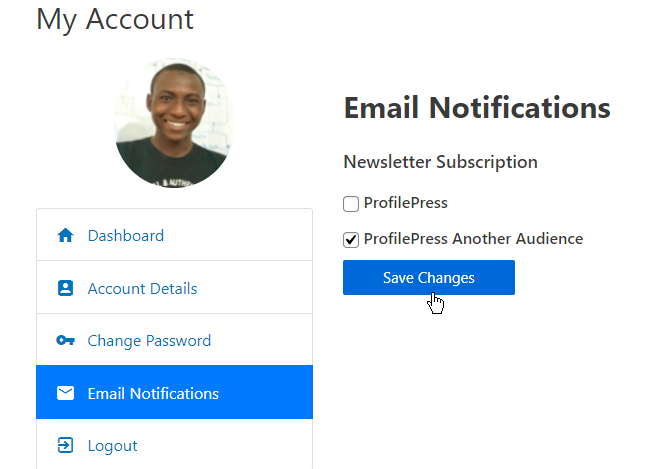Open the Dashboard menu link
This screenshot has width=660, height=469.
coord(125,235)
